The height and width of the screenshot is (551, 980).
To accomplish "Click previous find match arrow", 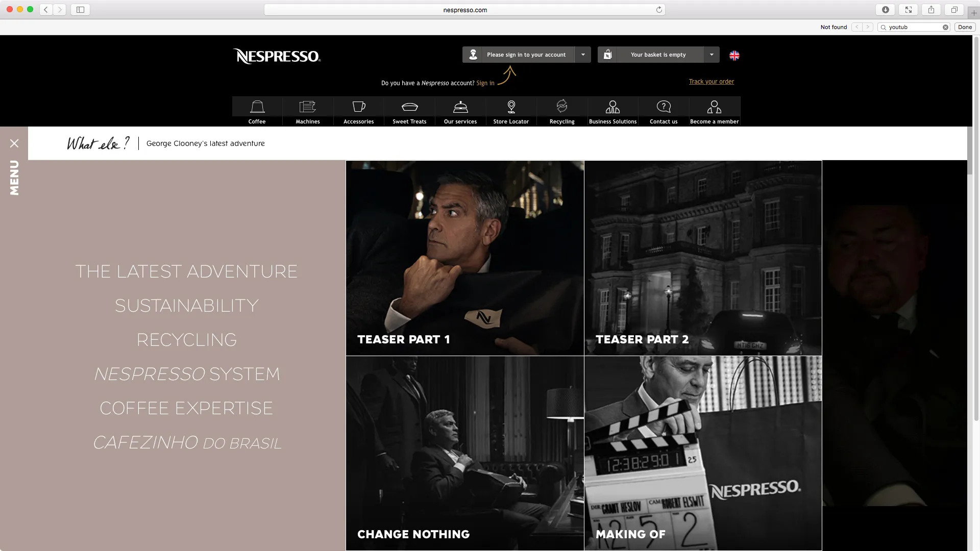I will (x=857, y=27).
